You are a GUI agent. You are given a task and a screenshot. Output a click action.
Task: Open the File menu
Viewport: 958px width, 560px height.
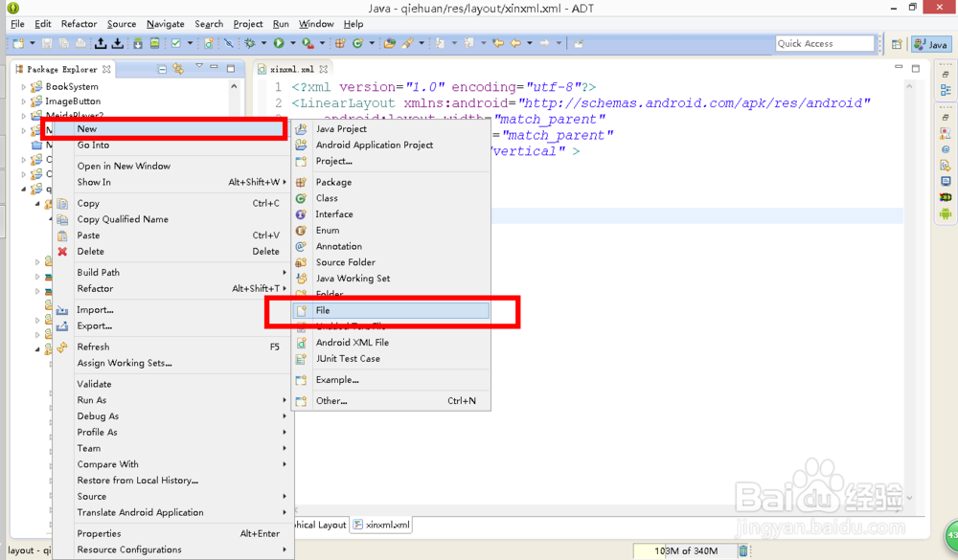click(17, 24)
